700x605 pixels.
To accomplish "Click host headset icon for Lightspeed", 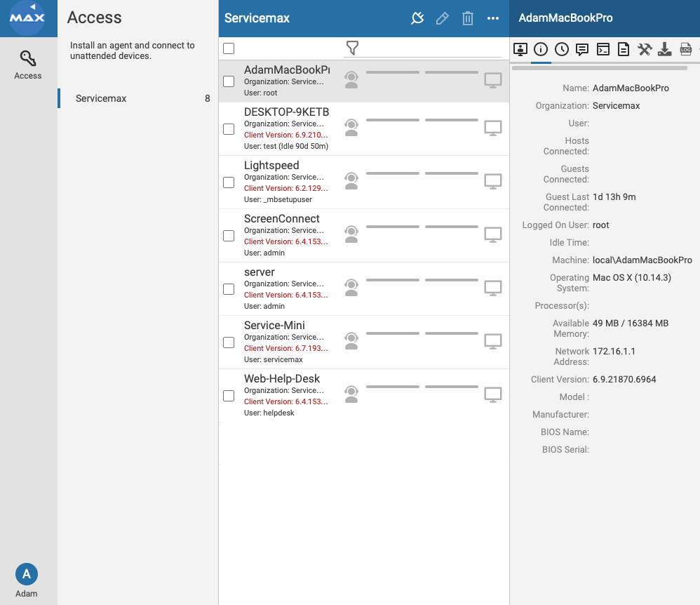I will pyautogui.click(x=352, y=181).
